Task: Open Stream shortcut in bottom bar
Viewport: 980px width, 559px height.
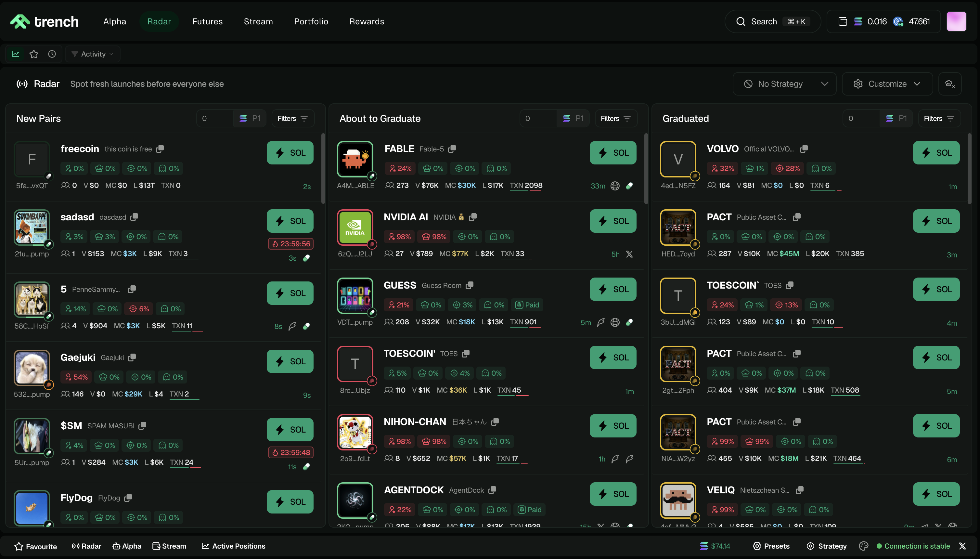Action: click(x=169, y=546)
